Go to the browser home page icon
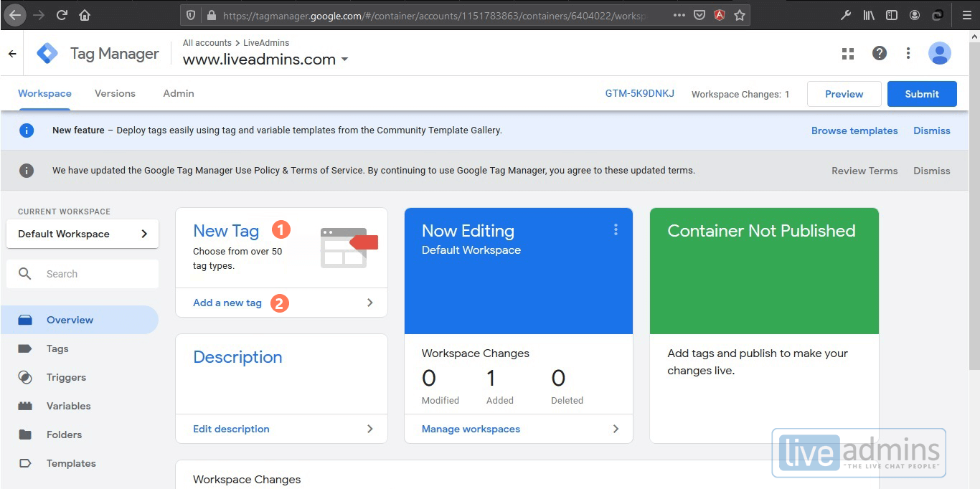This screenshot has width=980, height=489. click(x=85, y=15)
